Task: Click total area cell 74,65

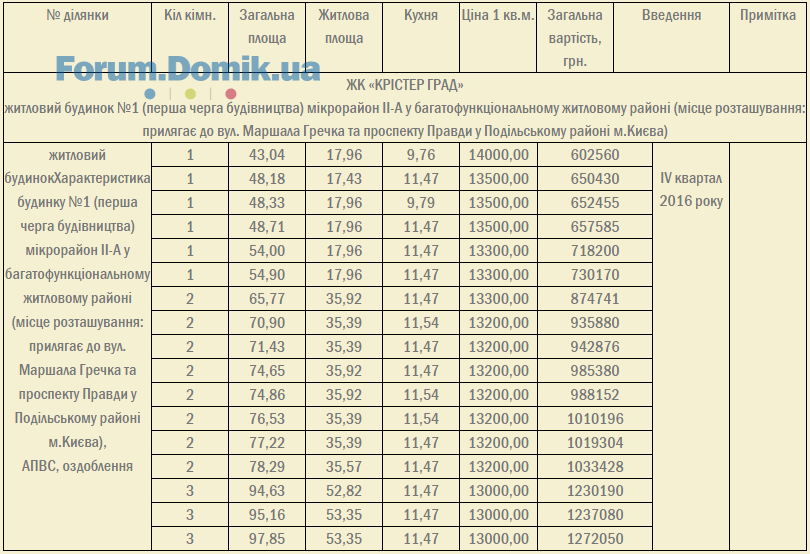Action: tap(267, 371)
